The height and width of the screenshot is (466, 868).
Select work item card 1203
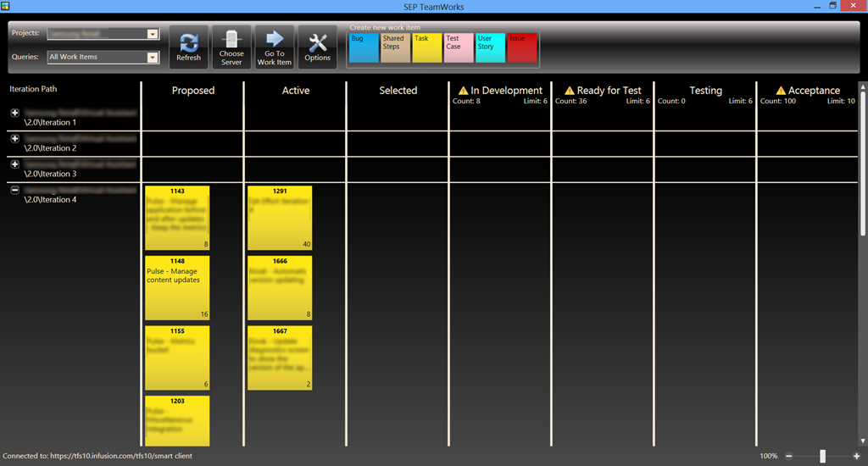click(x=177, y=420)
